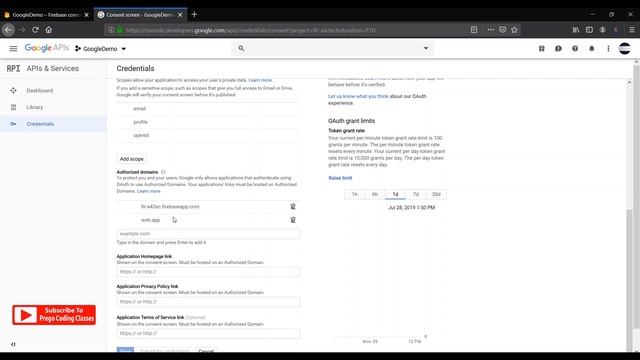The image size is (640, 360).
Task: Click the Application Homepage link field
Action: coord(208,272)
